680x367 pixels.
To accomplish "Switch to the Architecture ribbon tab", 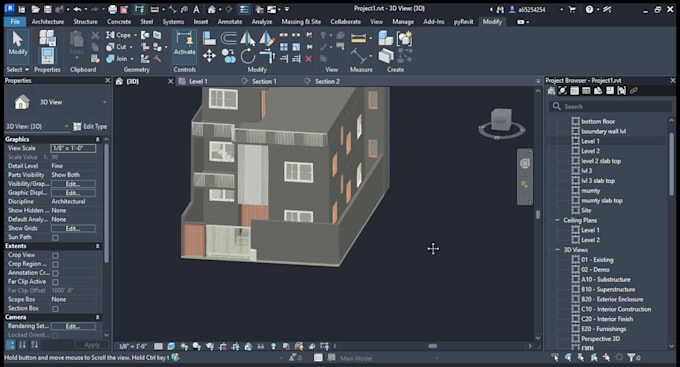I will click(48, 22).
